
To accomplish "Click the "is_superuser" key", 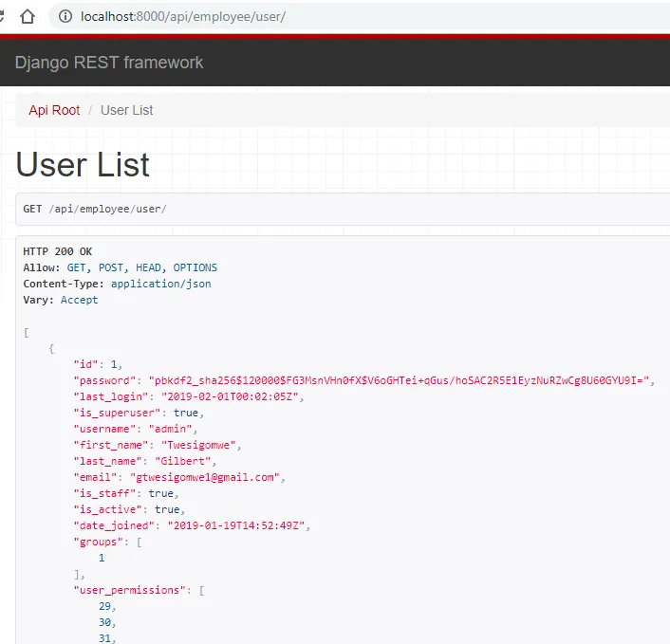I will (117, 413).
